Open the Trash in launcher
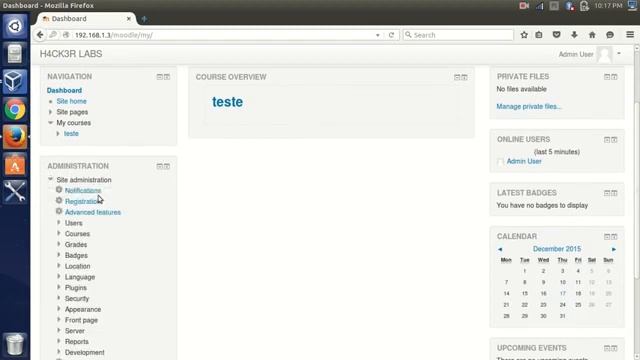 (15, 344)
